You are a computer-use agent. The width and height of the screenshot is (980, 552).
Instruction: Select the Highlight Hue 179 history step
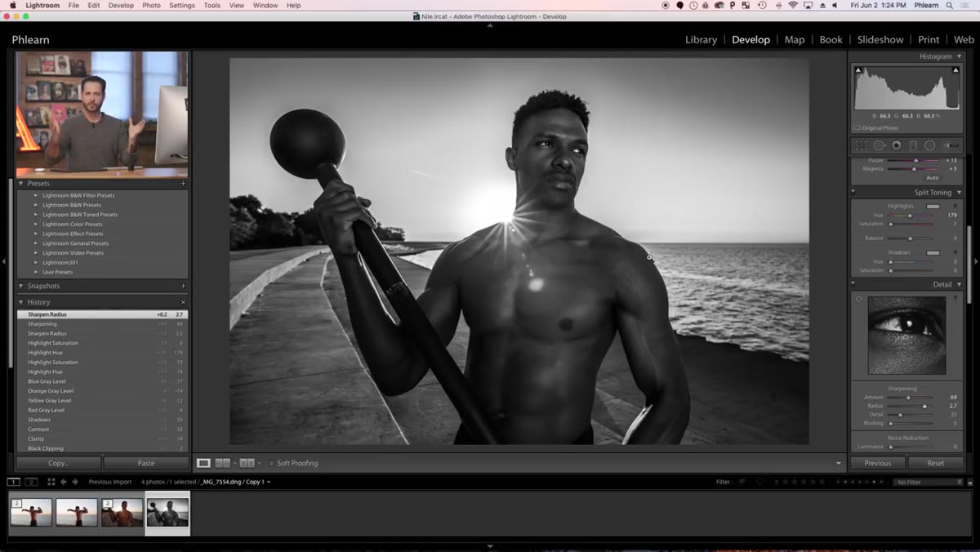103,353
